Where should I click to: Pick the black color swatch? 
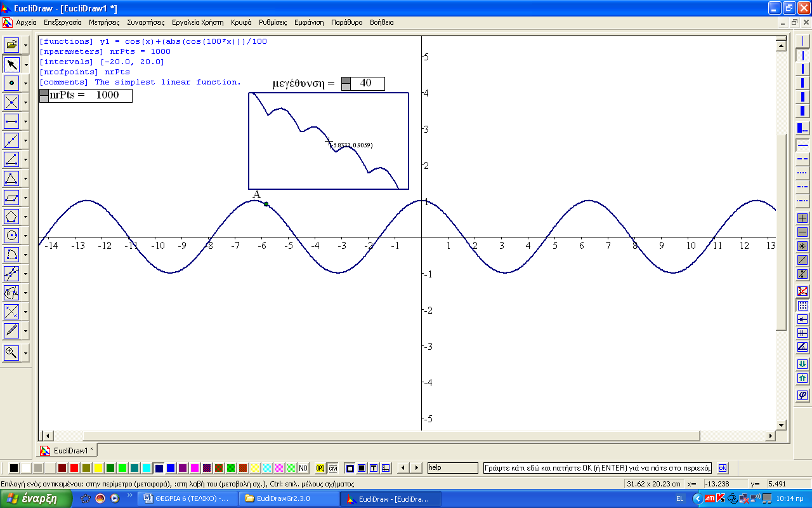(13, 468)
